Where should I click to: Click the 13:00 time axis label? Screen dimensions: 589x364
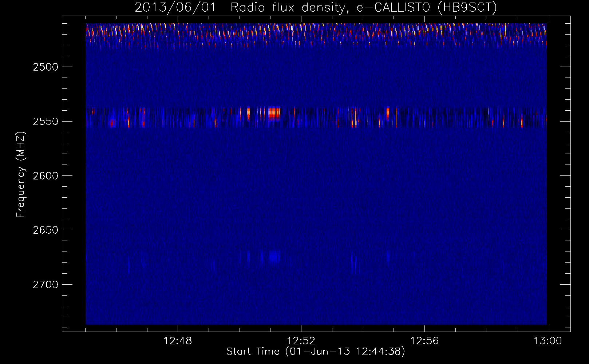coord(548,341)
